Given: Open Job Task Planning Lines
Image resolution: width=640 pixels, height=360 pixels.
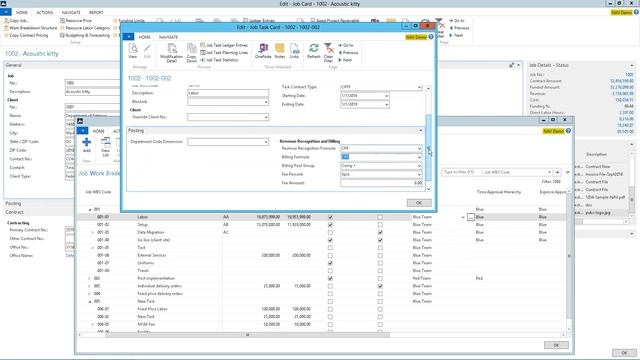Looking at the screenshot, I should pos(224,53).
